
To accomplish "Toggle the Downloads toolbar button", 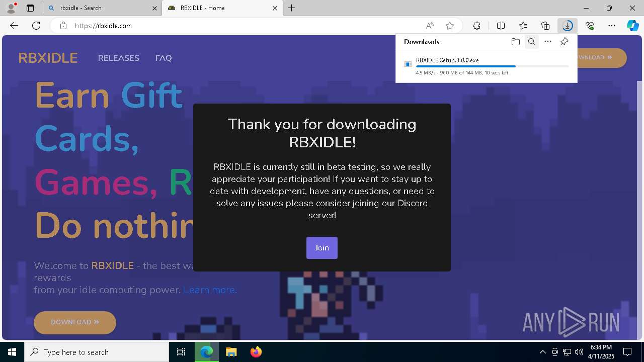I will (x=568, y=26).
